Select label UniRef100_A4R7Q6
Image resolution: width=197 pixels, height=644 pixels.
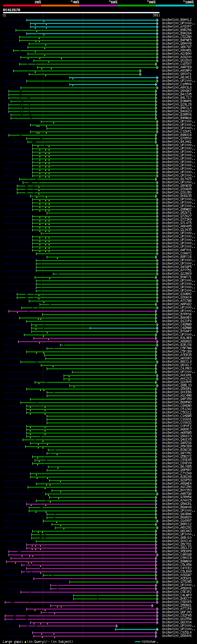(x=177, y=494)
